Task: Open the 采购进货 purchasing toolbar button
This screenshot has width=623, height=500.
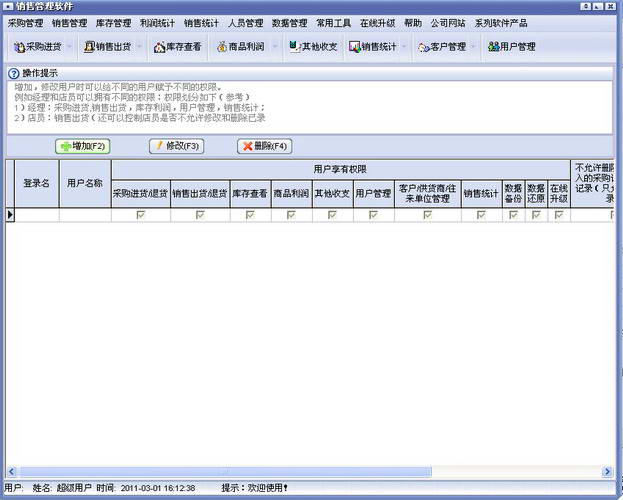Action: [x=40, y=46]
